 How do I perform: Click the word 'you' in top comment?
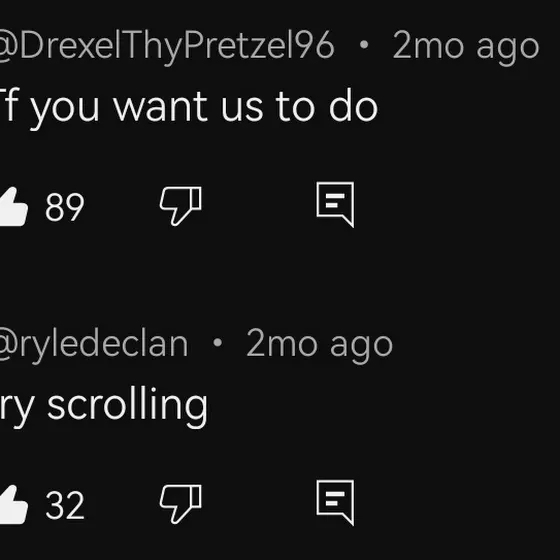(64, 111)
